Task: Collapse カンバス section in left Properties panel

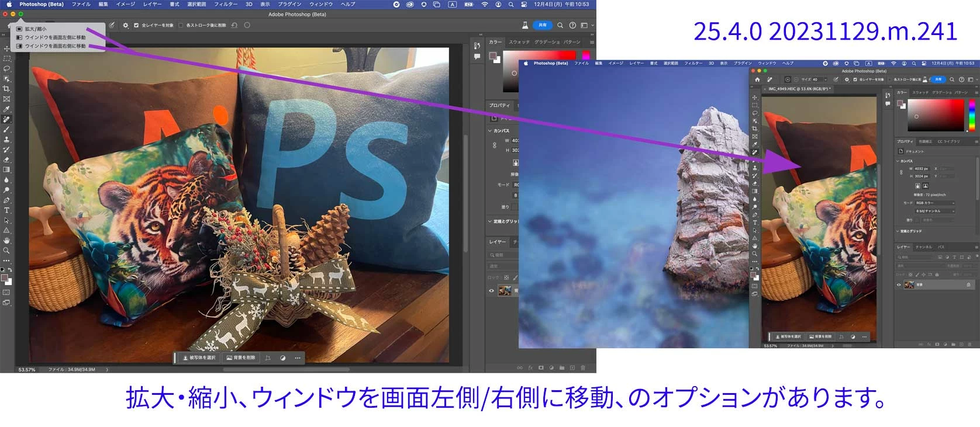Action: click(490, 131)
